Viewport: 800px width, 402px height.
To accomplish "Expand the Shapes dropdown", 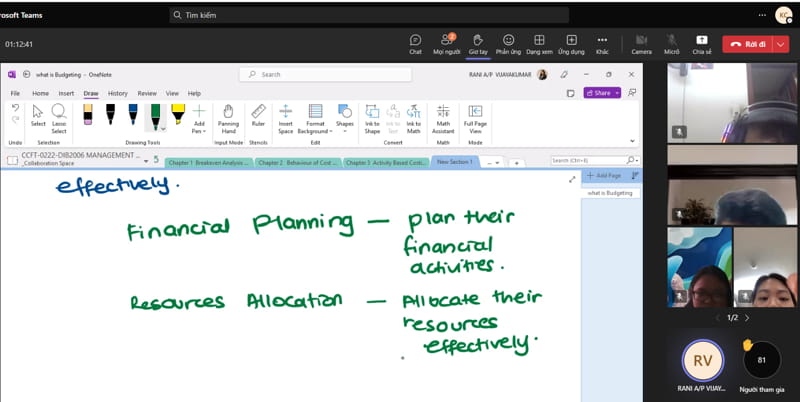I will click(345, 118).
